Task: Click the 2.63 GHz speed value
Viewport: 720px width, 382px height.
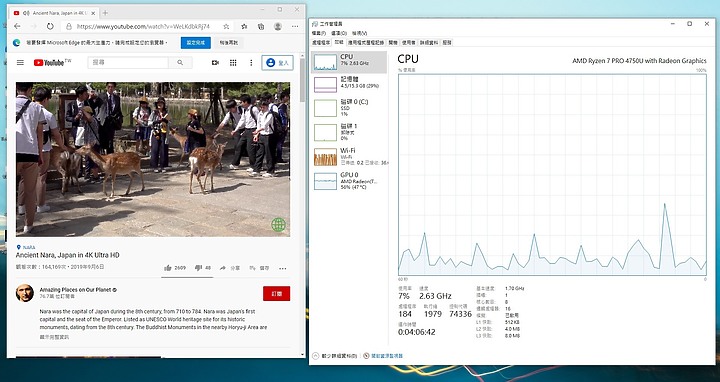Action: (x=435, y=296)
